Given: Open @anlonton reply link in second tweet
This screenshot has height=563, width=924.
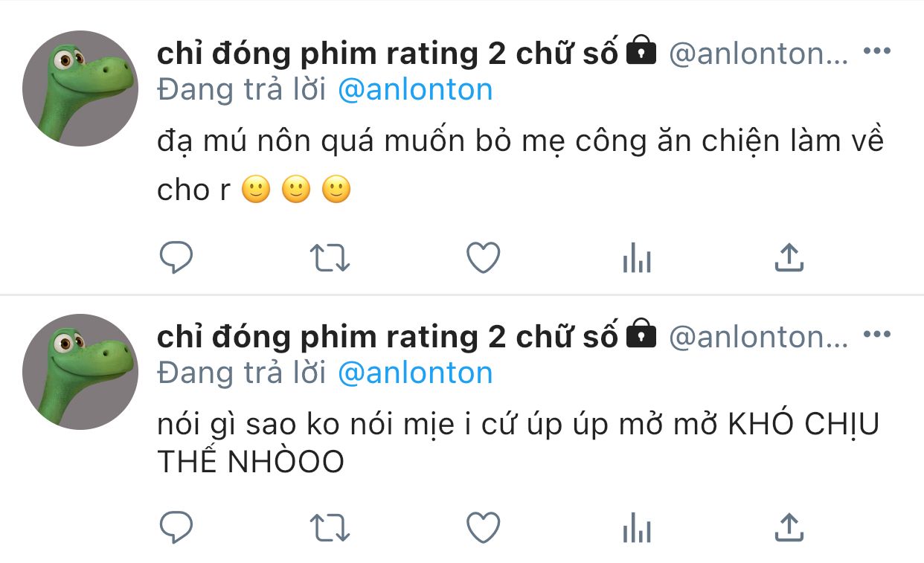Looking at the screenshot, I should (x=415, y=373).
